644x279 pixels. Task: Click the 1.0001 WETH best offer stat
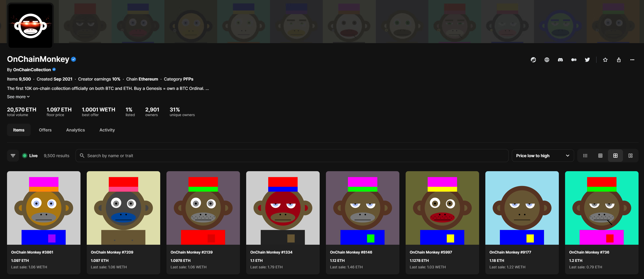98,112
